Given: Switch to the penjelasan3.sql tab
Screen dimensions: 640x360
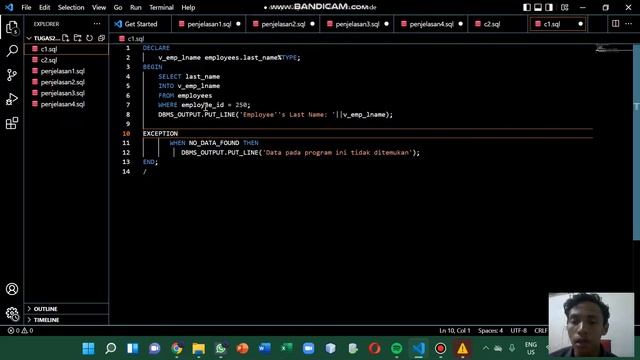Looking at the screenshot, I should pyautogui.click(x=357, y=24).
